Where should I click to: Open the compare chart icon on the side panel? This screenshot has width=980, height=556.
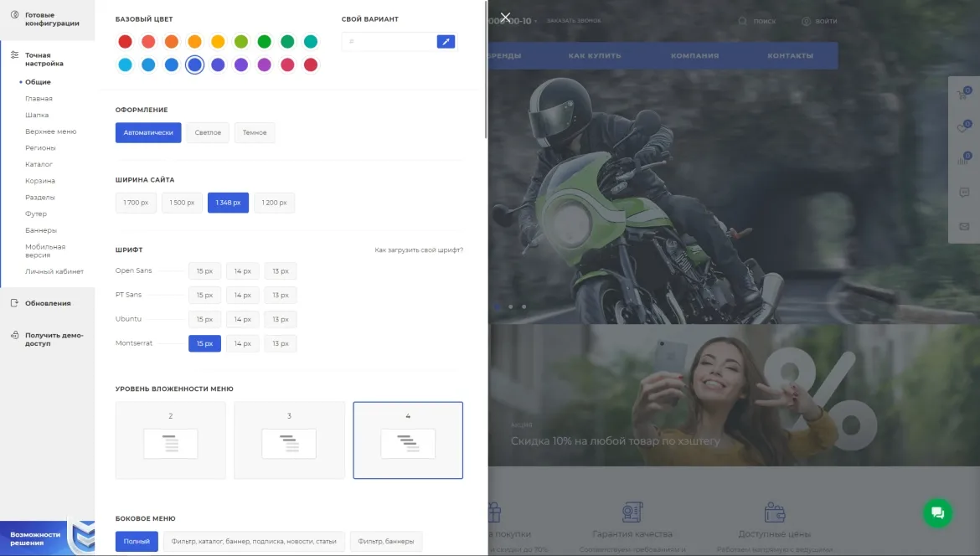coord(963,159)
